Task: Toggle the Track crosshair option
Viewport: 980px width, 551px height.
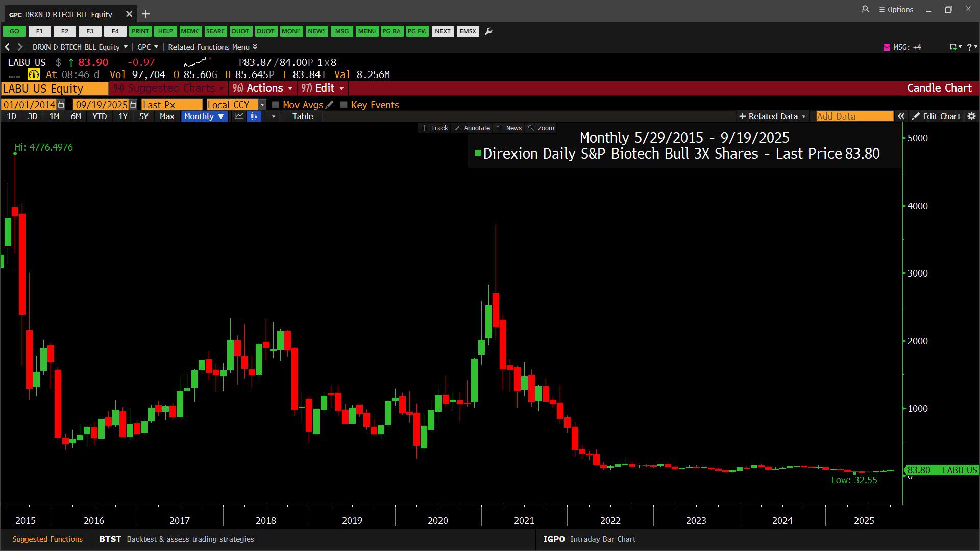Action: click(435, 128)
